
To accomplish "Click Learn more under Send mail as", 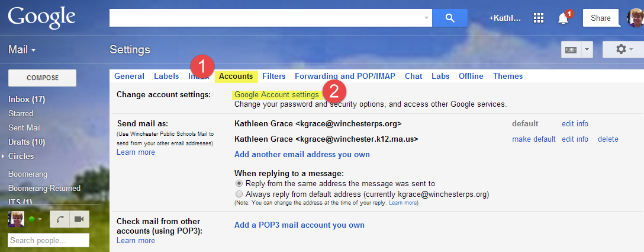I will 136,152.
